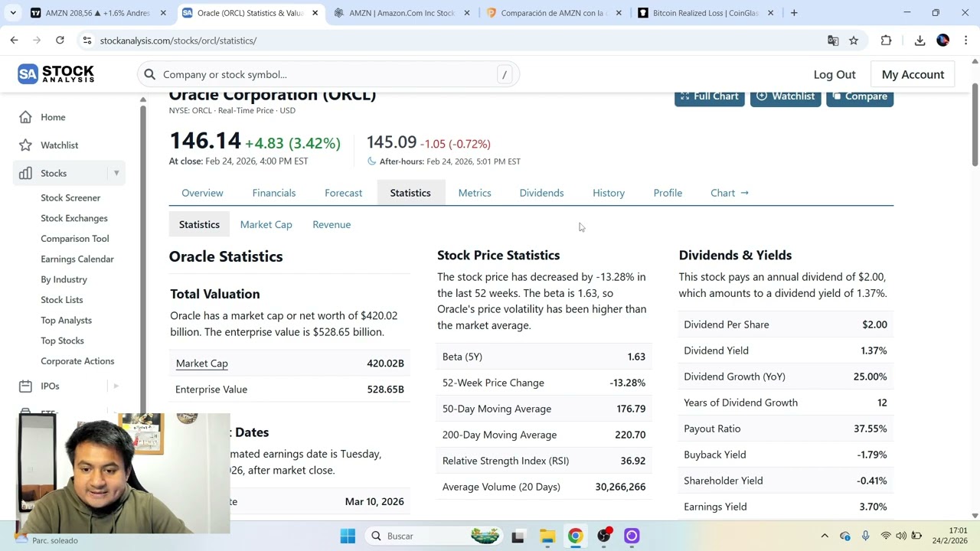Image resolution: width=980 pixels, height=551 pixels.
Task: Click the Watchlist star icon in sidebar
Action: [25, 145]
